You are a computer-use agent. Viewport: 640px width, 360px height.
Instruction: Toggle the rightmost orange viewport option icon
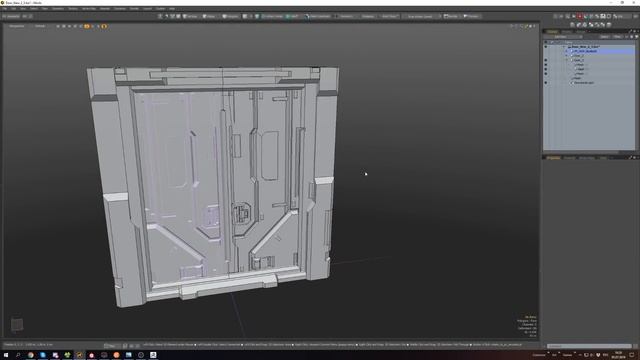pos(104,26)
